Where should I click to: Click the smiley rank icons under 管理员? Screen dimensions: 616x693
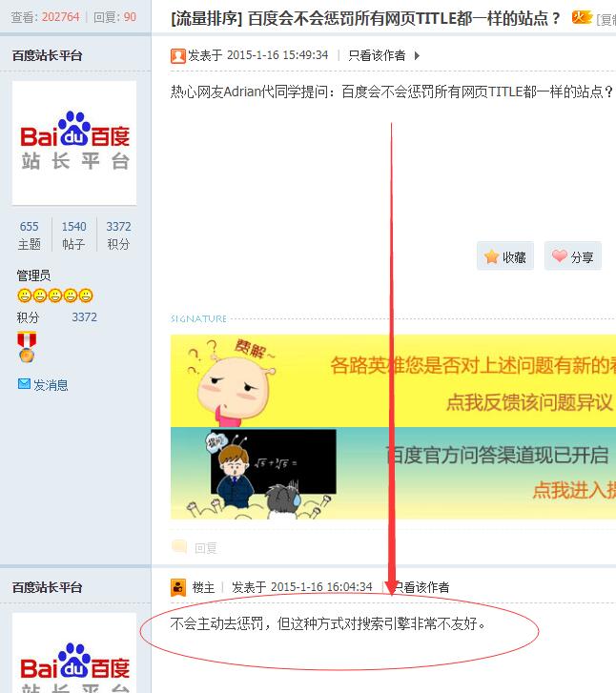pos(55,296)
